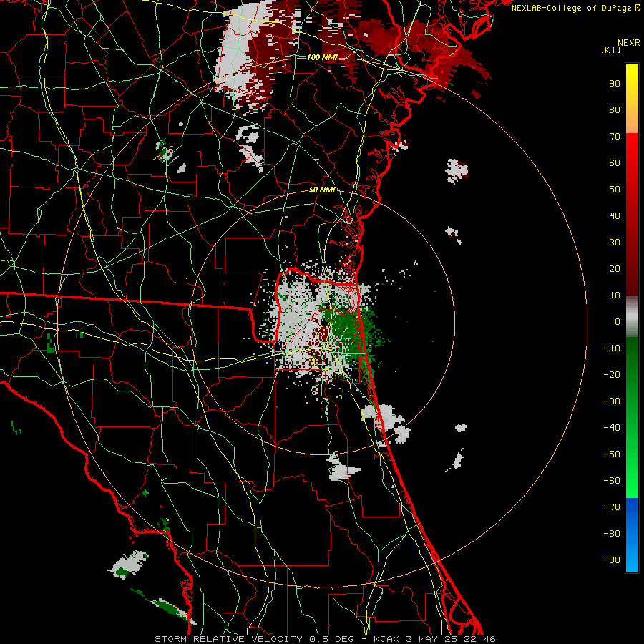Click the -90 value on the velocity scale

tap(612, 560)
